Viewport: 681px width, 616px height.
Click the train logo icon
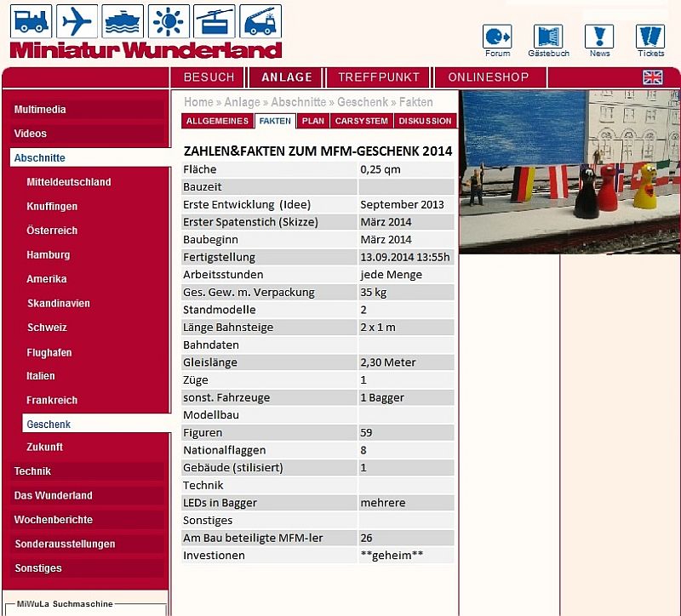[x=31, y=20]
